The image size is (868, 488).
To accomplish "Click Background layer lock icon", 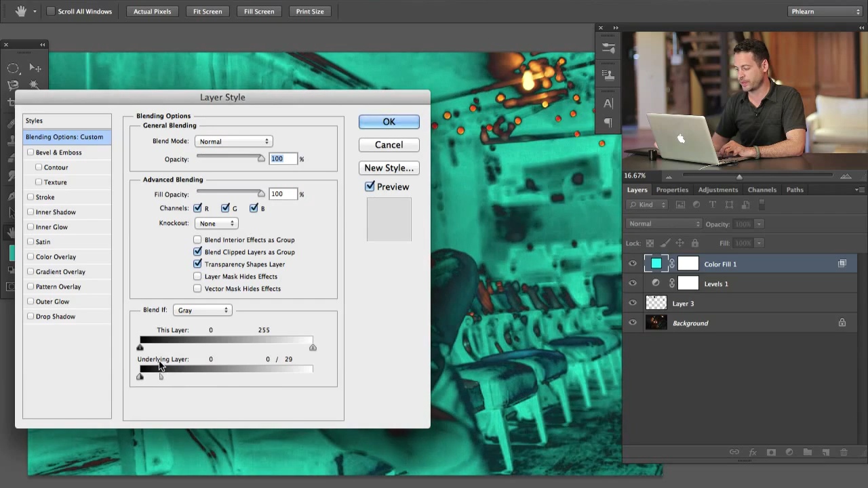I will 842,323.
